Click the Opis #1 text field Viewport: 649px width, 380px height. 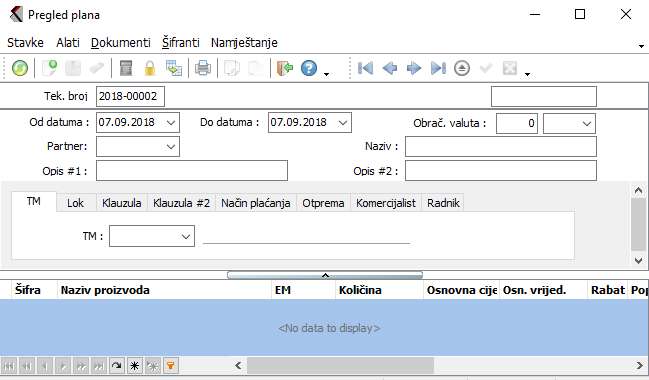[192, 171]
